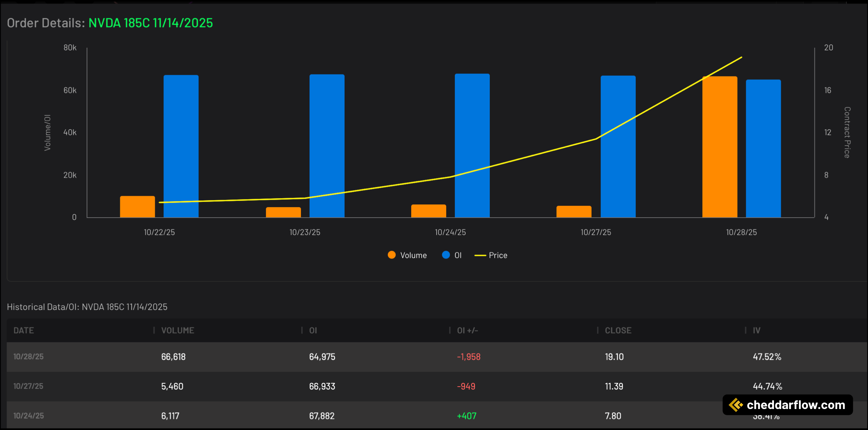This screenshot has width=868, height=430.
Task: Click the close price 7.80
Action: [x=613, y=416]
